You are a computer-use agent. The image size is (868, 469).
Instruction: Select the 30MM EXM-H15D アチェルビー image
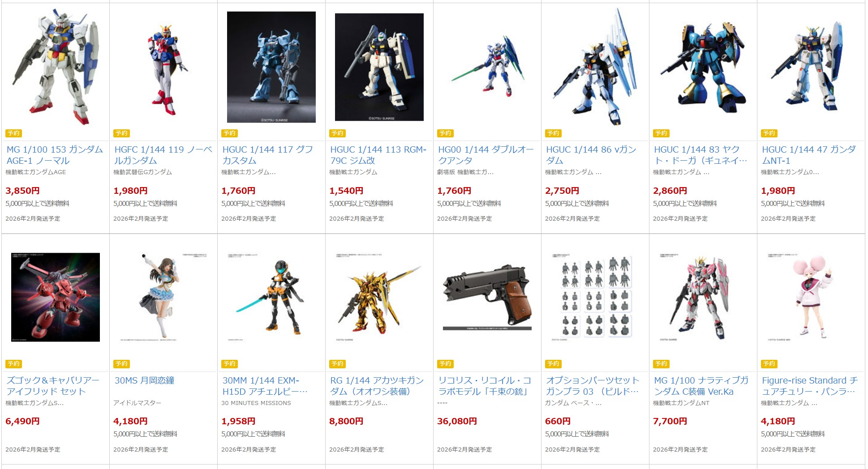click(x=271, y=297)
